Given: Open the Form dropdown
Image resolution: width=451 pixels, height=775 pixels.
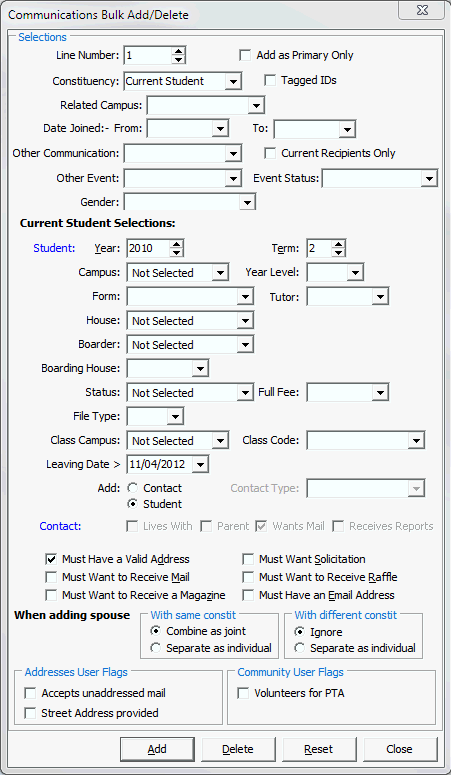Looking at the screenshot, I should pos(245,297).
